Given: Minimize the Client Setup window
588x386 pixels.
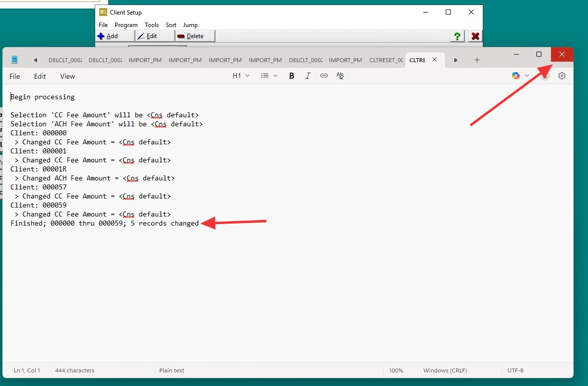Looking at the screenshot, I should pyautogui.click(x=426, y=12).
